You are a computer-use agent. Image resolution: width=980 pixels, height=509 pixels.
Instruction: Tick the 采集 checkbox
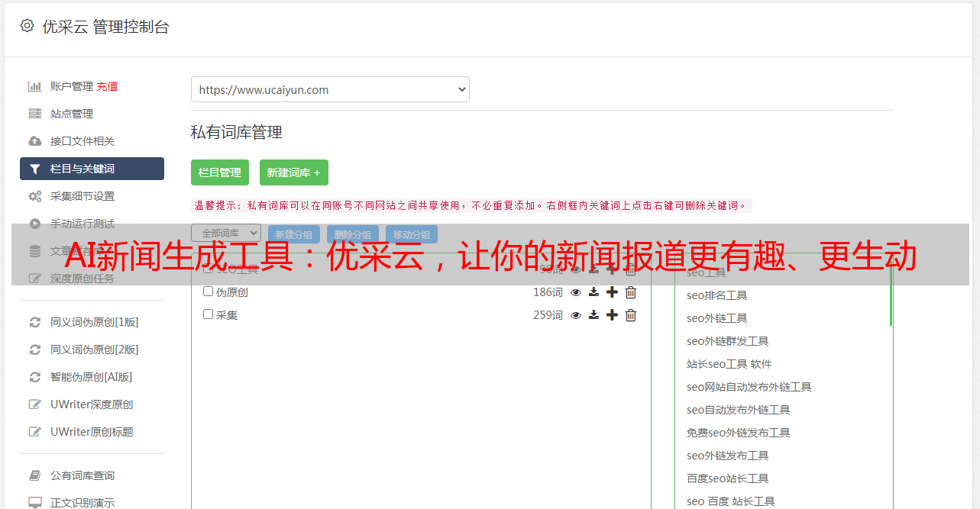(208, 314)
